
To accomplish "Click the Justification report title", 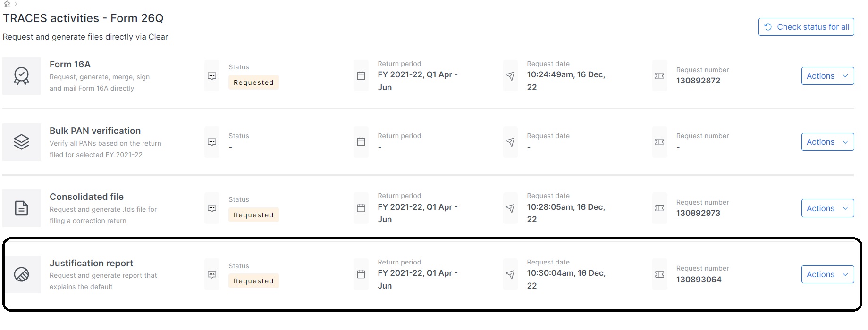I will pos(91,263).
